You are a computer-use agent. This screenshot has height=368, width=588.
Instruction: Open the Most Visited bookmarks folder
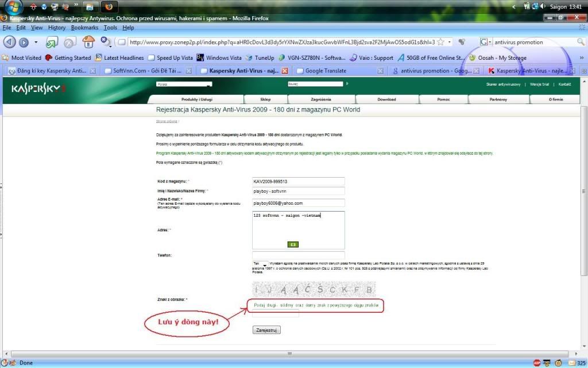pyautogui.click(x=22, y=58)
